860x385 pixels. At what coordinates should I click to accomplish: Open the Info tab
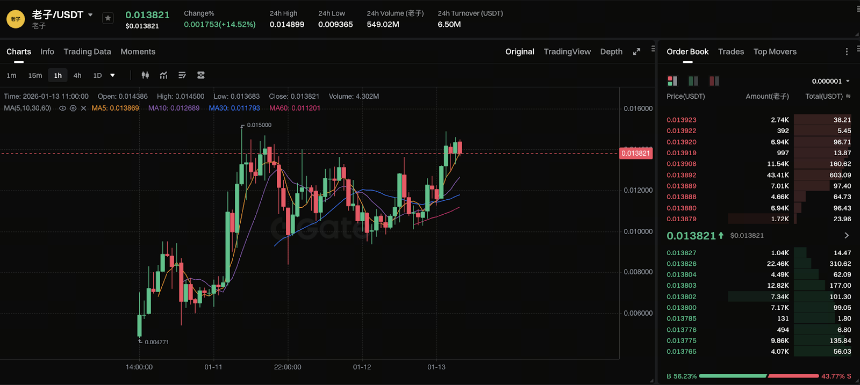(47, 52)
